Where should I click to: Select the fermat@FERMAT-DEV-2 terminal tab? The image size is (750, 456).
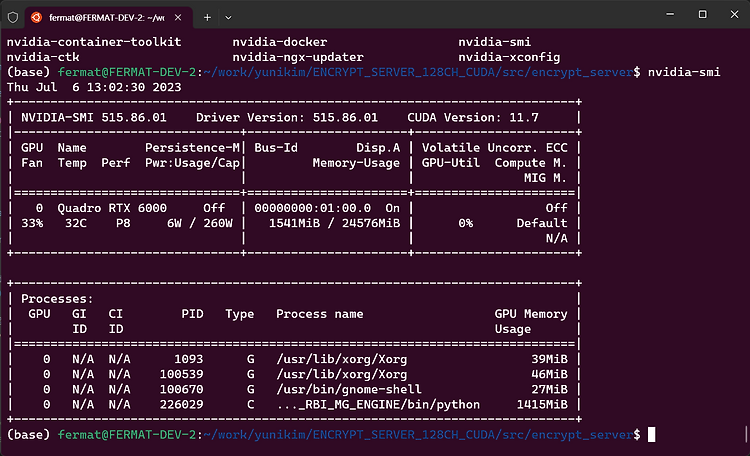click(108, 17)
